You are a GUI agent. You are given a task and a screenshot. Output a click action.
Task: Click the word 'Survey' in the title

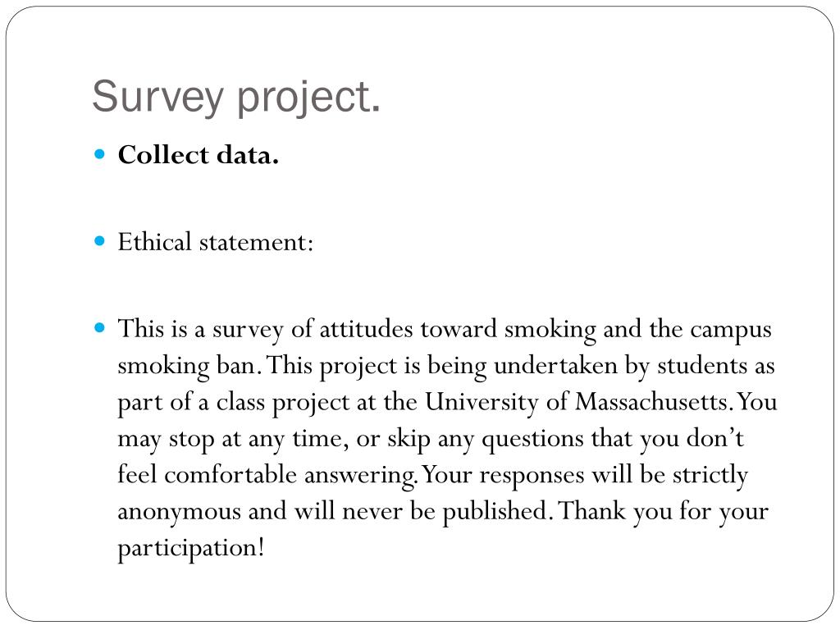tap(157, 97)
